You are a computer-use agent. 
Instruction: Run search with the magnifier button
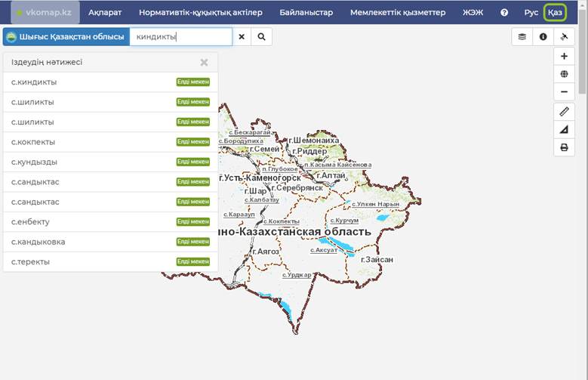[262, 36]
